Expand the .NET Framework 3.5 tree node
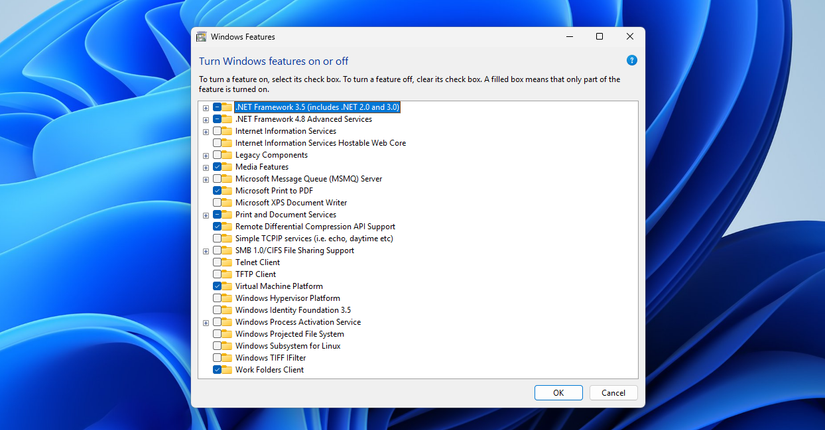The width and height of the screenshot is (825, 430). pos(206,108)
